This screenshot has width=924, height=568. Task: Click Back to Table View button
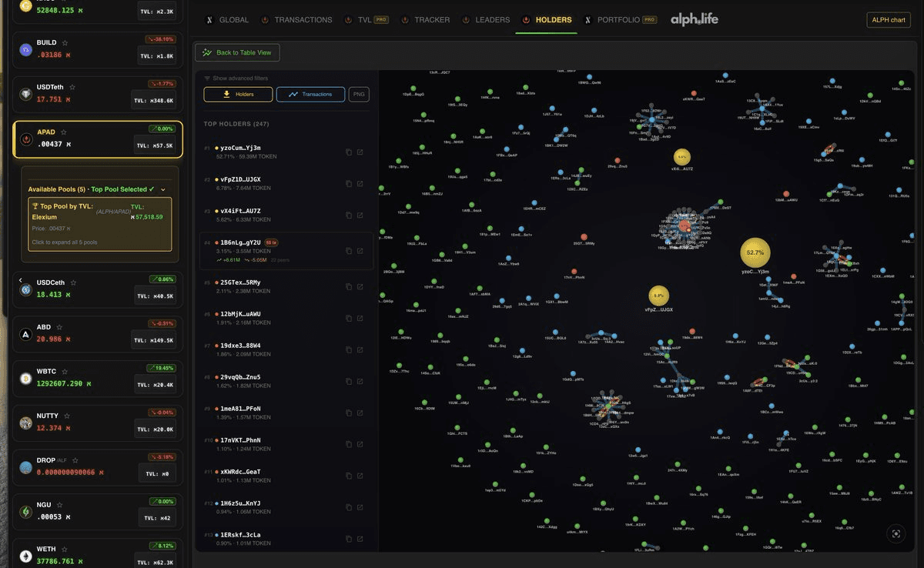click(x=237, y=52)
